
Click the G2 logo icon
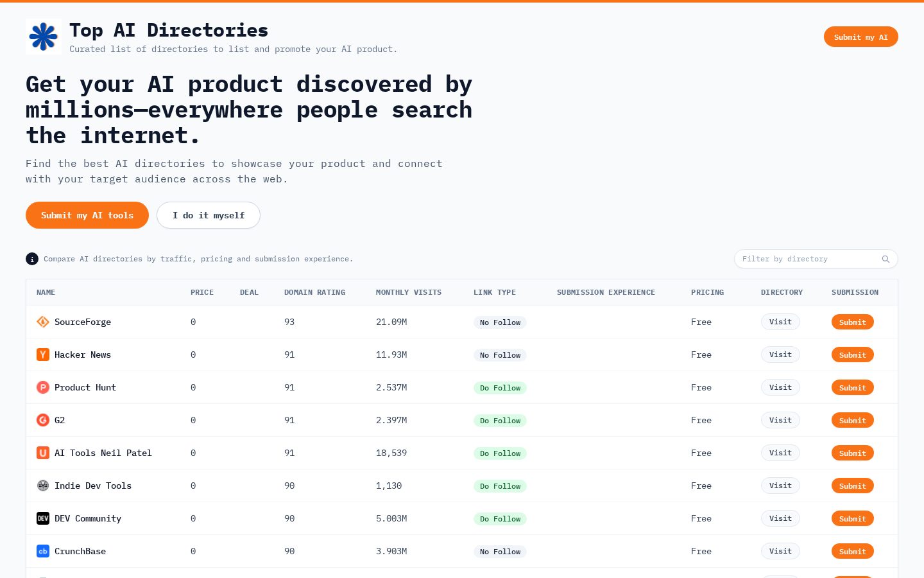click(x=43, y=420)
